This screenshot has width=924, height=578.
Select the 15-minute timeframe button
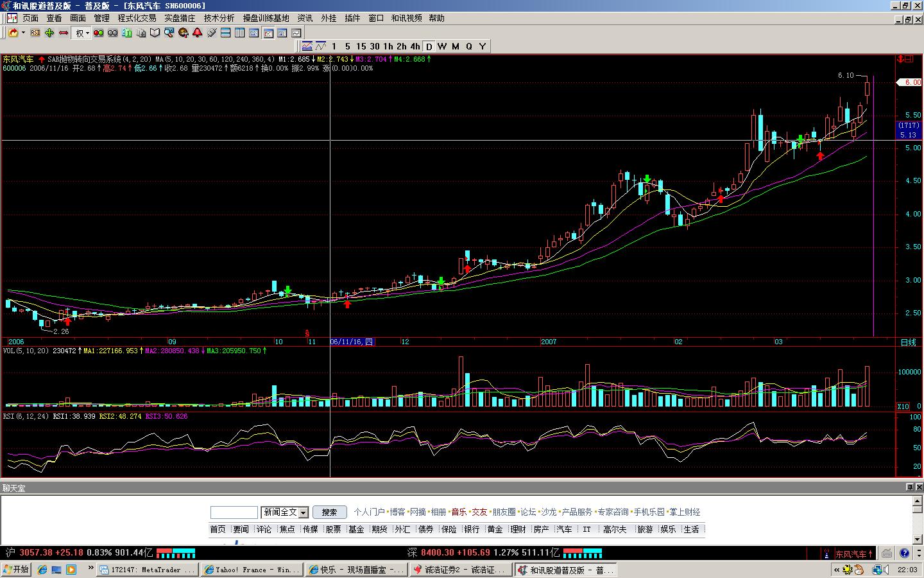point(361,46)
